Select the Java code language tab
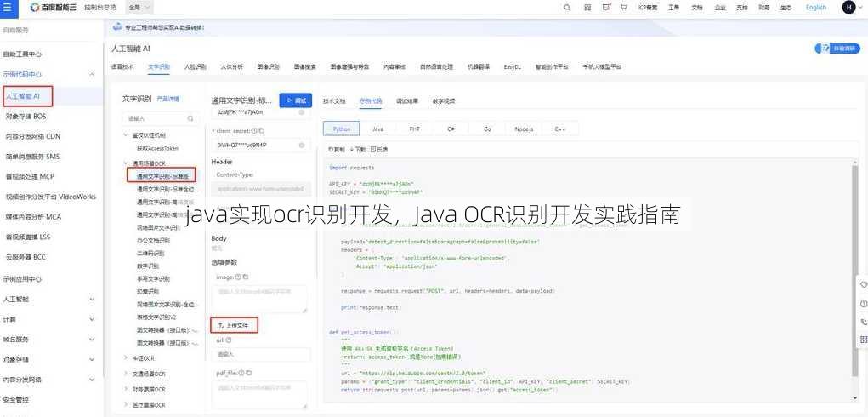 click(378, 129)
